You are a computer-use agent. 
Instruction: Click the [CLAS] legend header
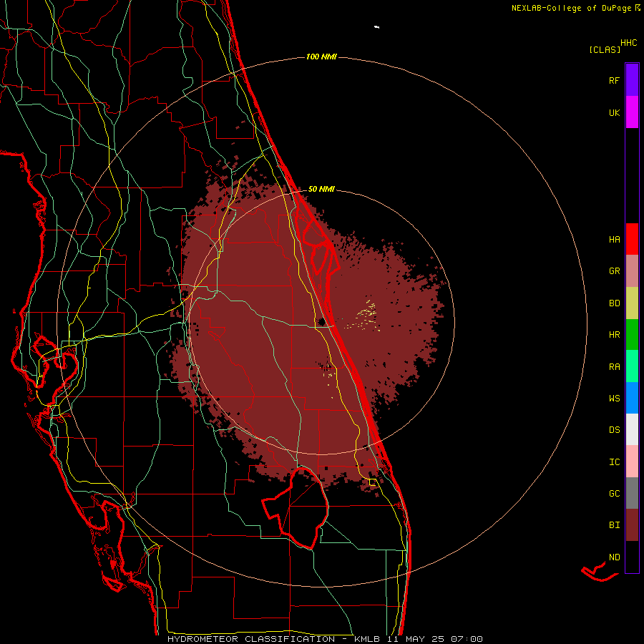(605, 49)
